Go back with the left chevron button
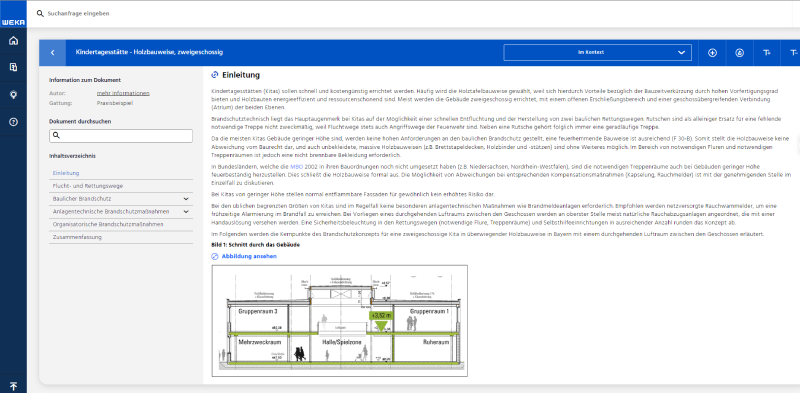The width and height of the screenshot is (800, 393). coord(53,53)
